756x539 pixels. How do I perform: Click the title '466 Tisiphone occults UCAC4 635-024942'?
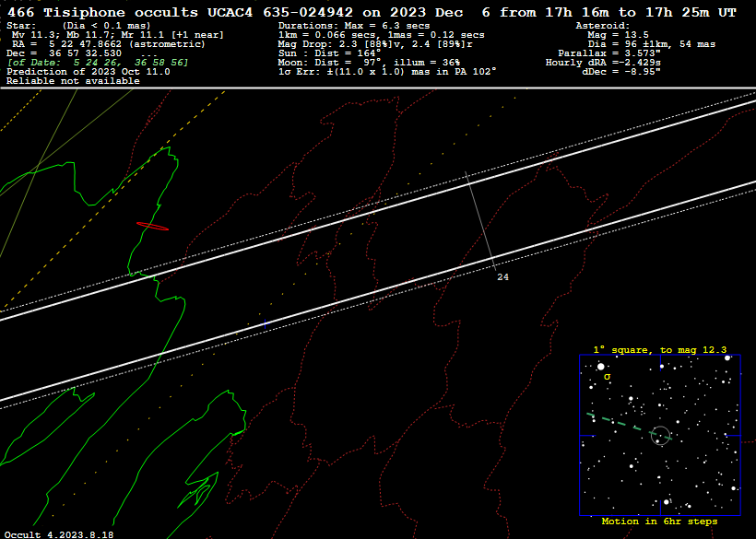pos(180,13)
